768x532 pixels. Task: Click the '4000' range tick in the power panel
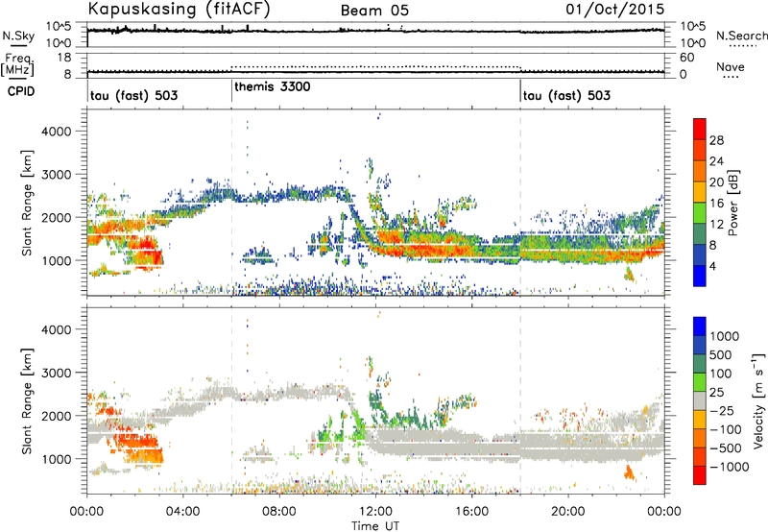[x=57, y=132]
